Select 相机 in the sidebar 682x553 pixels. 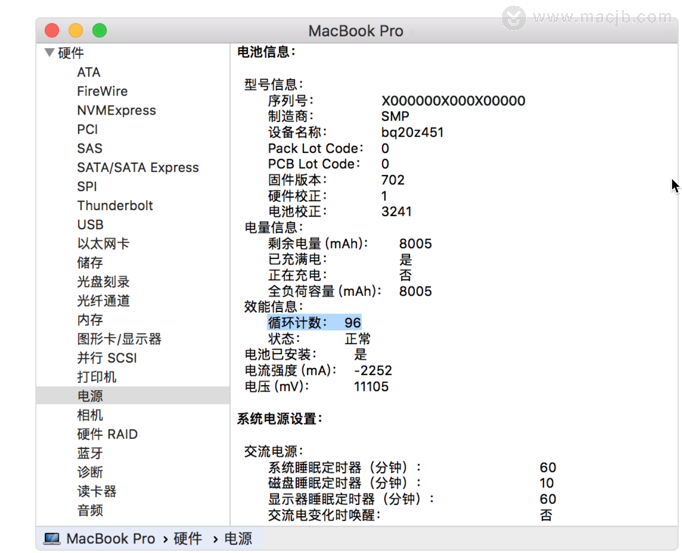tap(90, 416)
